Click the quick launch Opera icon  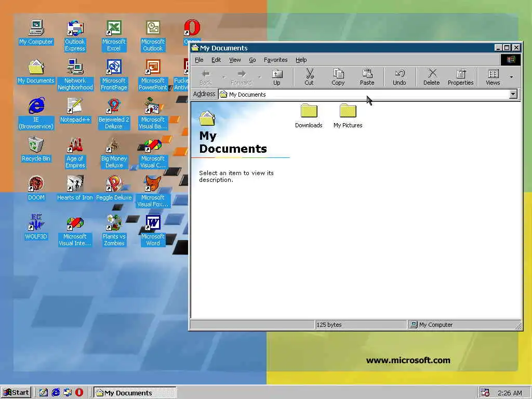coord(79,393)
